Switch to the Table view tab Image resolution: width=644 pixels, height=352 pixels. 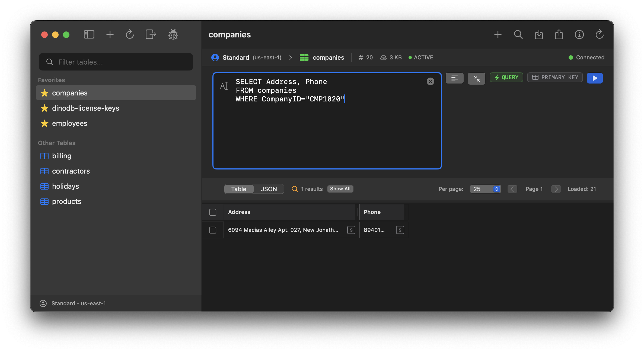(239, 189)
